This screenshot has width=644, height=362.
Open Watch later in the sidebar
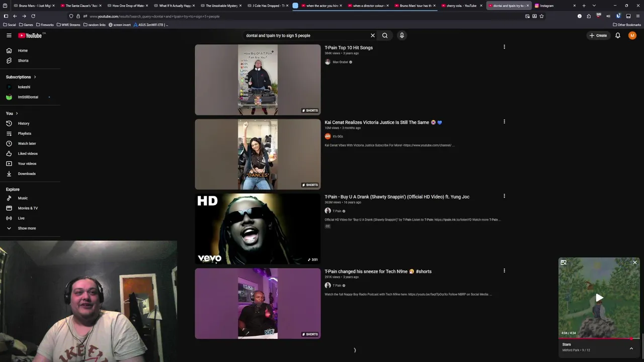click(30, 143)
